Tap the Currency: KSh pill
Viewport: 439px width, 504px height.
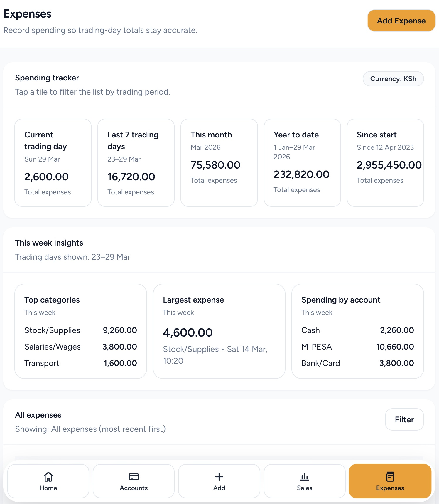(393, 79)
